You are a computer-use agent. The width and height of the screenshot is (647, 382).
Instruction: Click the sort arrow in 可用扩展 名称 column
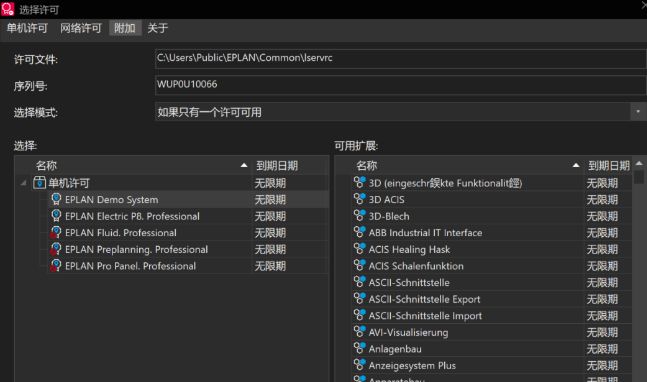[x=576, y=165]
